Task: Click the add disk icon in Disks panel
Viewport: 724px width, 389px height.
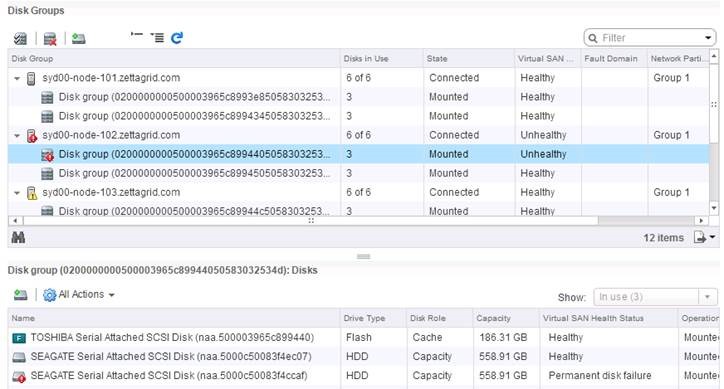Action: (x=20, y=294)
